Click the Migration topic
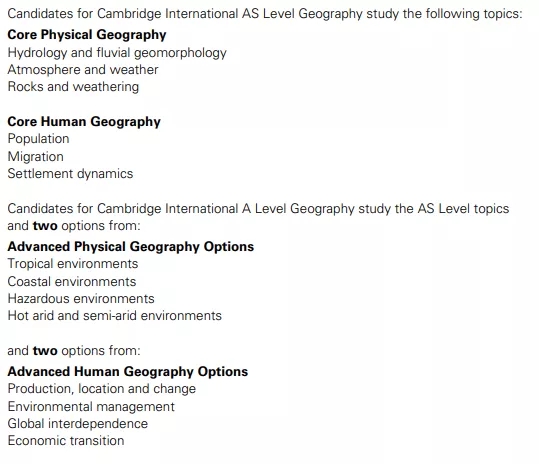539x464 pixels. coord(36,157)
